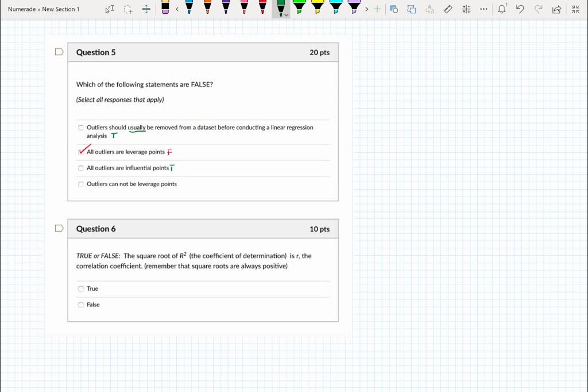
Task: Check 'All outliers are influential points' box
Action: tap(81, 168)
